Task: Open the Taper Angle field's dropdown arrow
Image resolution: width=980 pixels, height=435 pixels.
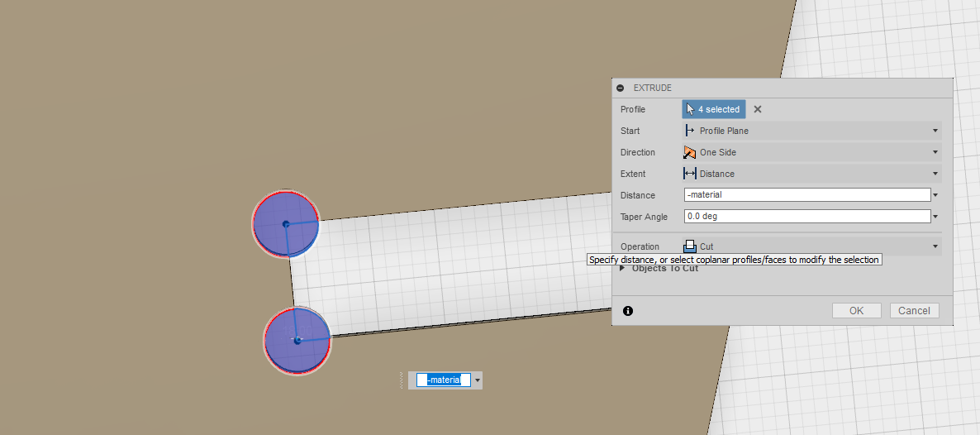Action: (935, 217)
